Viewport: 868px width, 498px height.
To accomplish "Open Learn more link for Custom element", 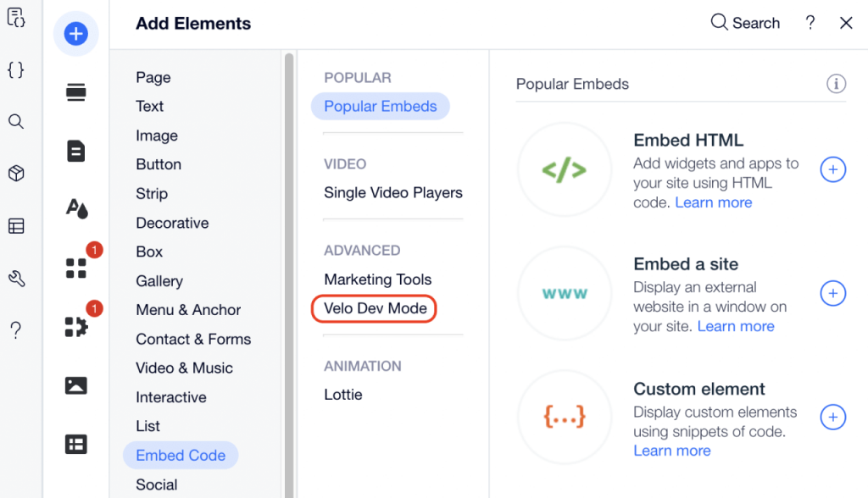I will click(671, 450).
